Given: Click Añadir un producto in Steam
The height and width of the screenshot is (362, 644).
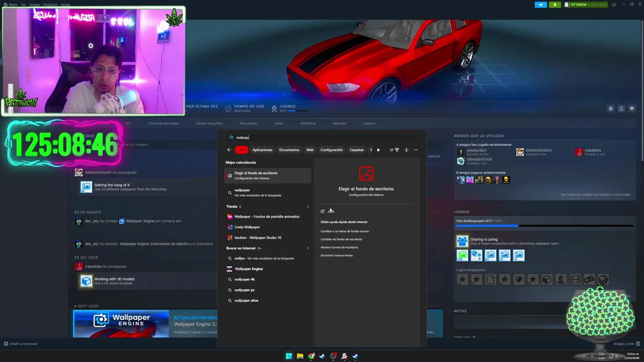Looking at the screenshot, I should [21, 344].
